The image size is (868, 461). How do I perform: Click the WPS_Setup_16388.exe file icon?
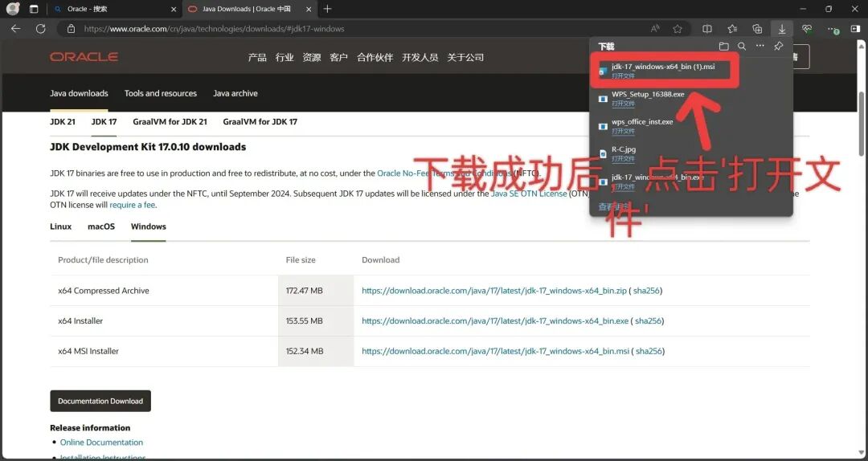[x=603, y=99]
